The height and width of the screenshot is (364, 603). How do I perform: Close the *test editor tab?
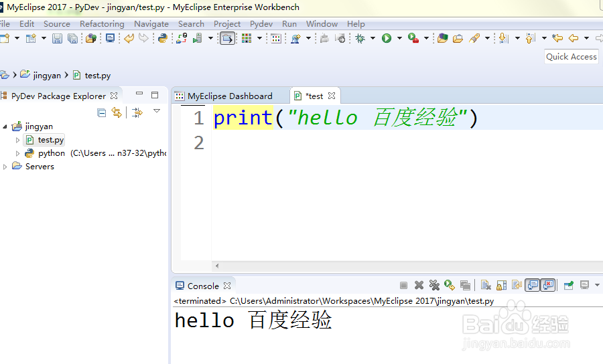pyautogui.click(x=332, y=96)
